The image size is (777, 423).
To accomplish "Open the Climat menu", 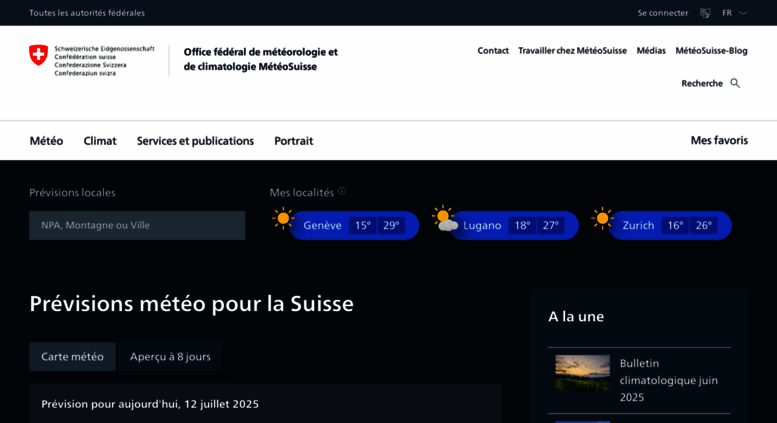I will click(x=100, y=141).
